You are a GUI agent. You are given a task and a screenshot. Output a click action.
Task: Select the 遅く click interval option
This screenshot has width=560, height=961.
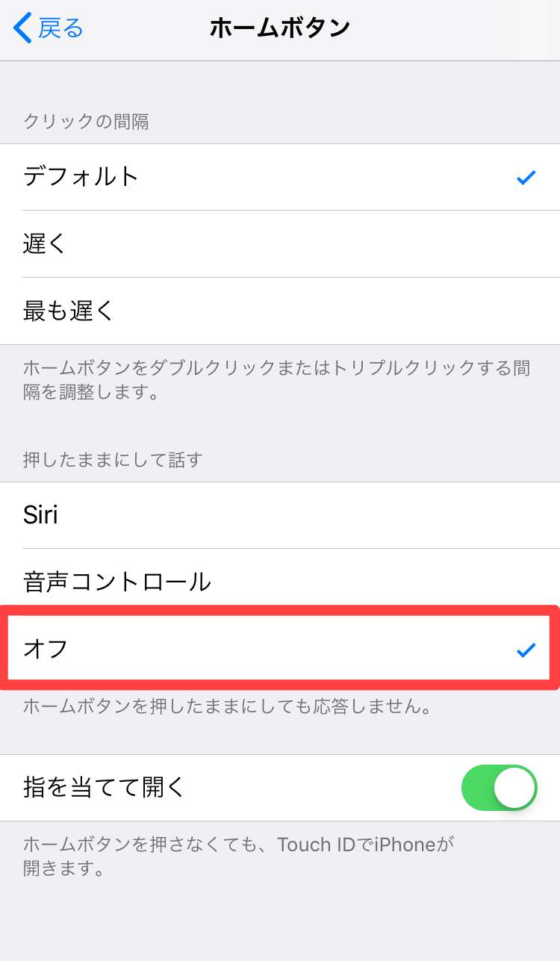pyautogui.click(x=46, y=243)
